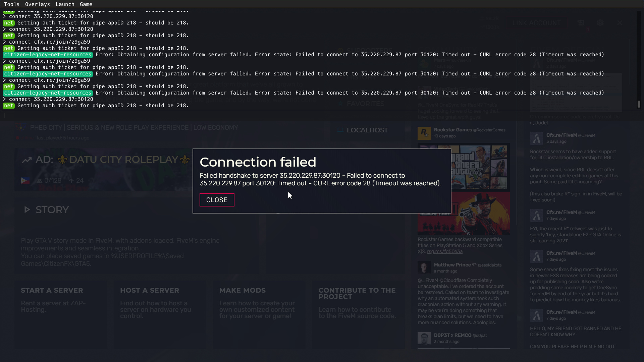Screen dimensions: 644x362
Task: Open the Launch menu
Action: point(65,4)
